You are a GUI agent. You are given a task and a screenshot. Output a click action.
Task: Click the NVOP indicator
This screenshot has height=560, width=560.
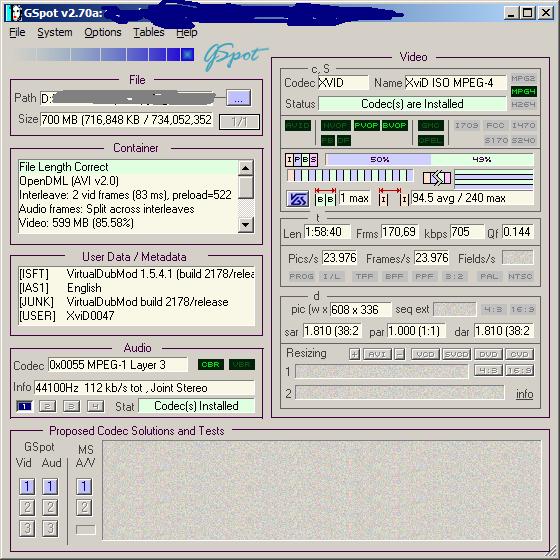tap(336, 126)
